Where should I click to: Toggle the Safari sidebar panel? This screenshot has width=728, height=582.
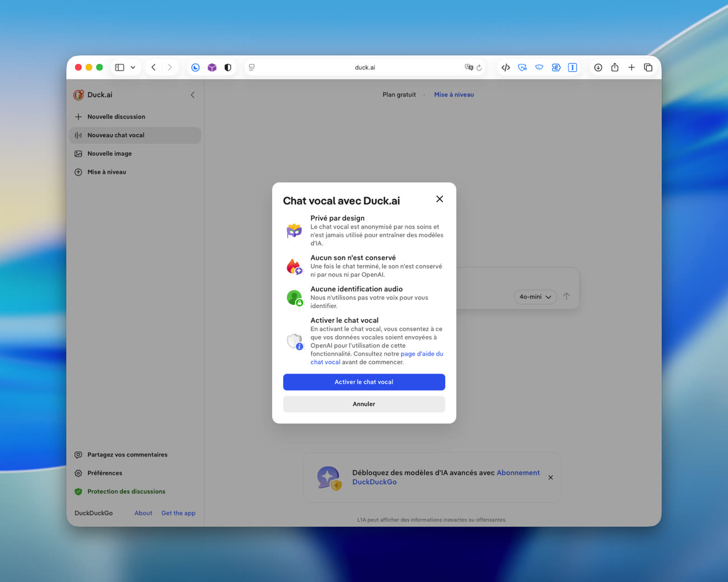click(x=119, y=67)
